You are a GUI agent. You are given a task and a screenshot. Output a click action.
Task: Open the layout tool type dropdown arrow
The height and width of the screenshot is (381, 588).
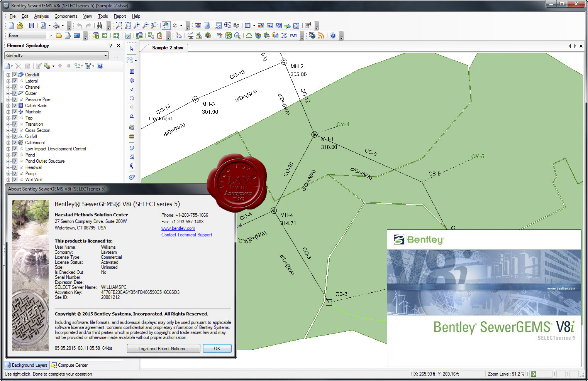[x=136, y=61]
